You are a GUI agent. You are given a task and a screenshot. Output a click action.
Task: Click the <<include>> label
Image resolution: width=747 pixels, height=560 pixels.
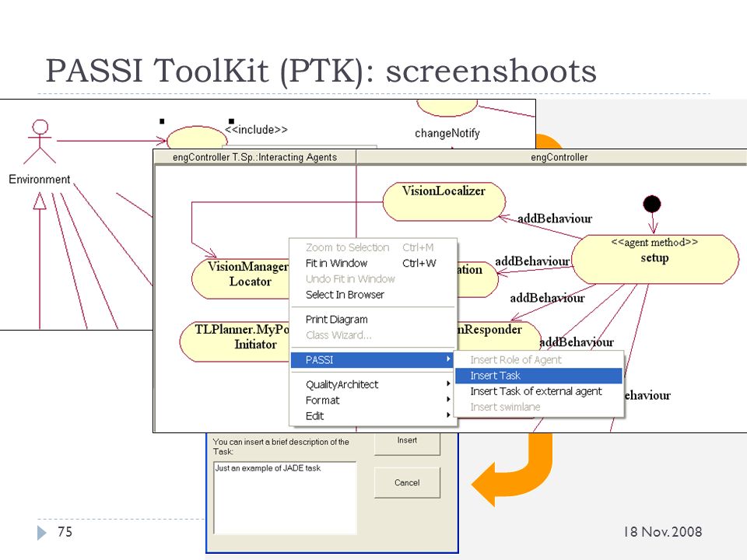click(256, 130)
